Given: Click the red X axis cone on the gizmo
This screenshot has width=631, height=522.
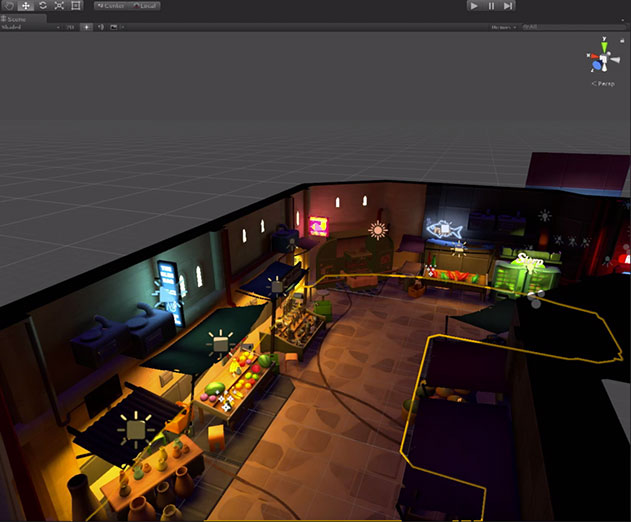Looking at the screenshot, I should [x=593, y=56].
